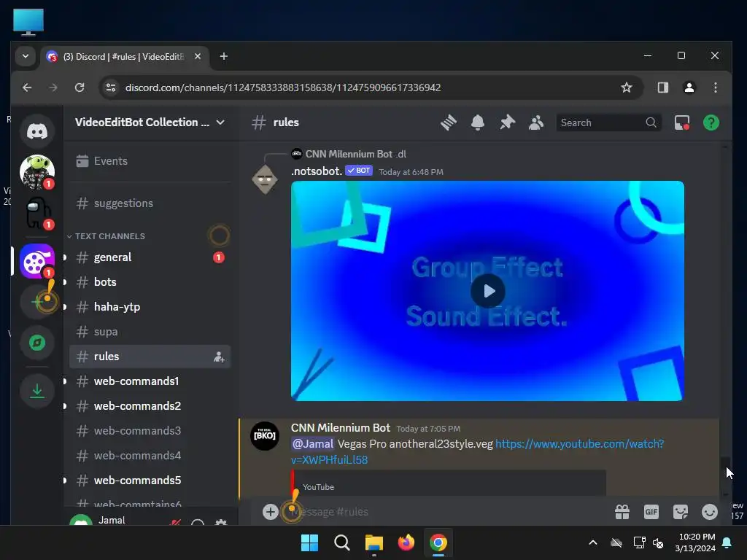
Task: Toggle the member list icon
Action: coord(536,122)
